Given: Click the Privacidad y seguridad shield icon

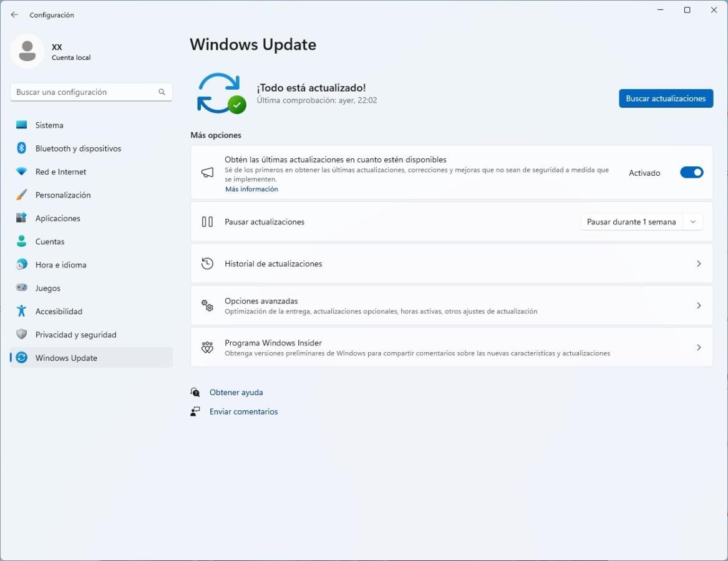Looking at the screenshot, I should [x=22, y=335].
